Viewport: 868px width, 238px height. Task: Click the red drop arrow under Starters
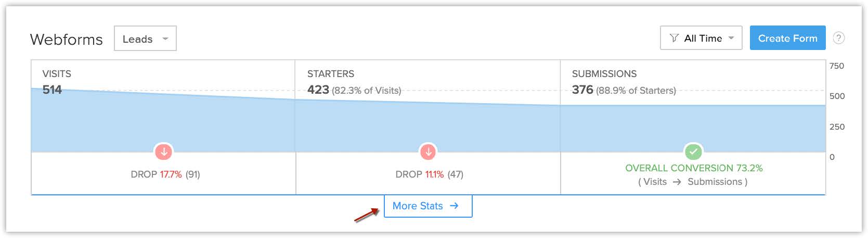(428, 152)
